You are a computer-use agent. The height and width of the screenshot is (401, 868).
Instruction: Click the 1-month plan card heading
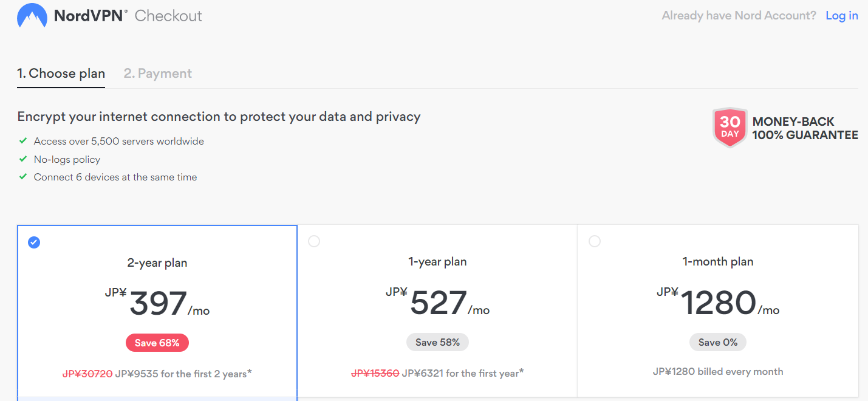click(x=718, y=262)
